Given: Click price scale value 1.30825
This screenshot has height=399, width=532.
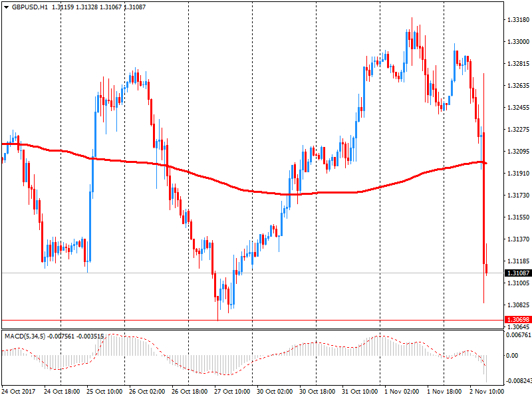Looking at the screenshot, I should pyautogui.click(x=518, y=305).
